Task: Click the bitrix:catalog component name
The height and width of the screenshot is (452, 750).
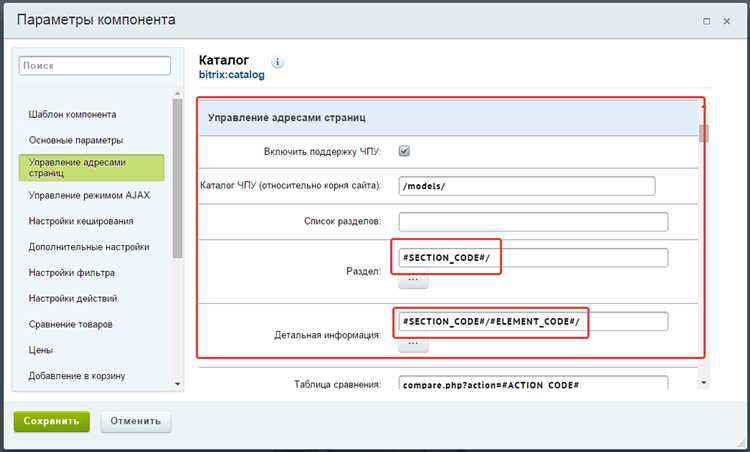Action: pyautogui.click(x=232, y=75)
